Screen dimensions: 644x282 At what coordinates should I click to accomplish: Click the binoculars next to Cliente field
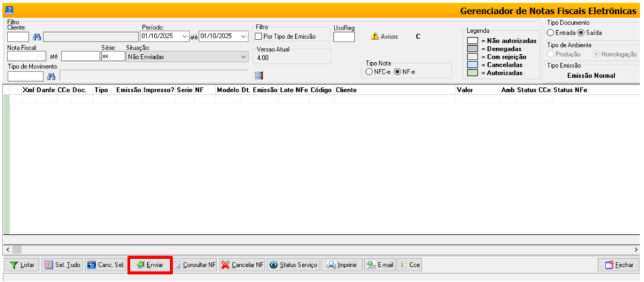coord(36,36)
